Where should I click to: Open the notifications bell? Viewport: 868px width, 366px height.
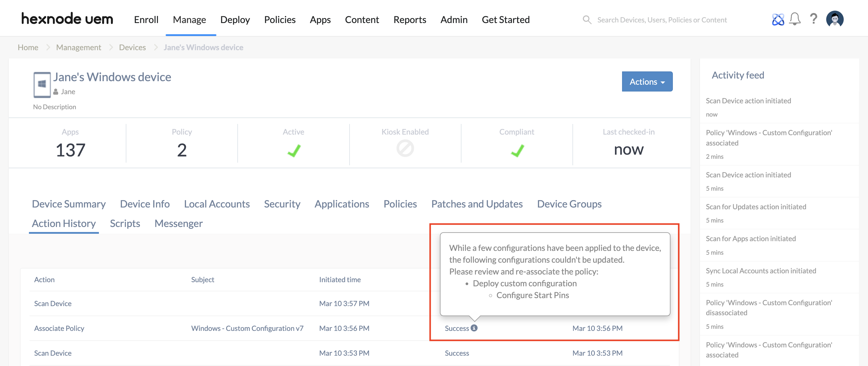coord(795,19)
